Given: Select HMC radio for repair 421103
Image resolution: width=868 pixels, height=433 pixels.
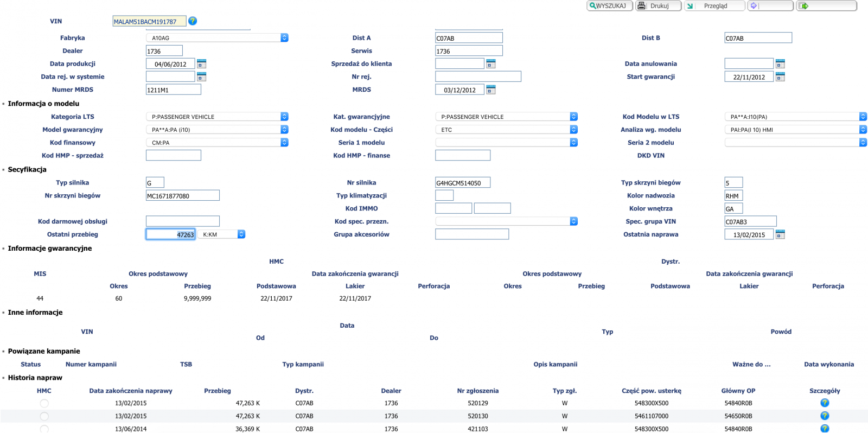Looking at the screenshot, I should click(x=44, y=429).
